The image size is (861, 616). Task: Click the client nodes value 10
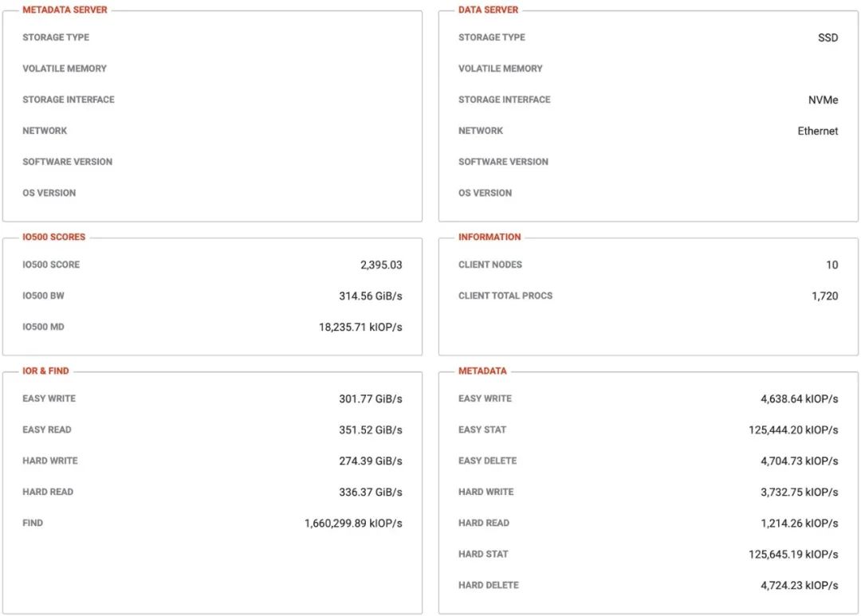point(832,265)
